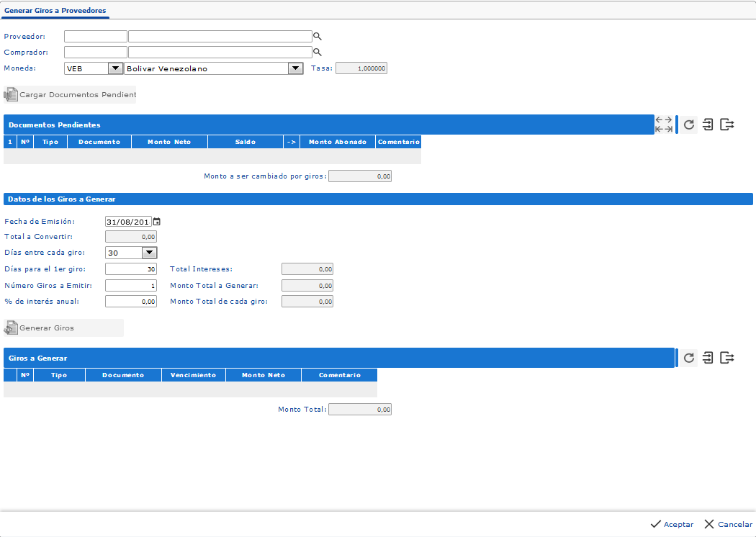756x537 pixels.
Task: Click export icon in Giros a Generar header
Action: coord(727,358)
